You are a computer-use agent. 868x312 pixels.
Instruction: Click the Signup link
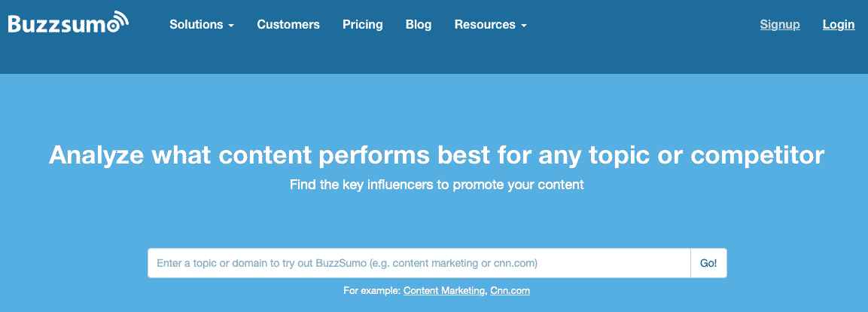pos(780,25)
